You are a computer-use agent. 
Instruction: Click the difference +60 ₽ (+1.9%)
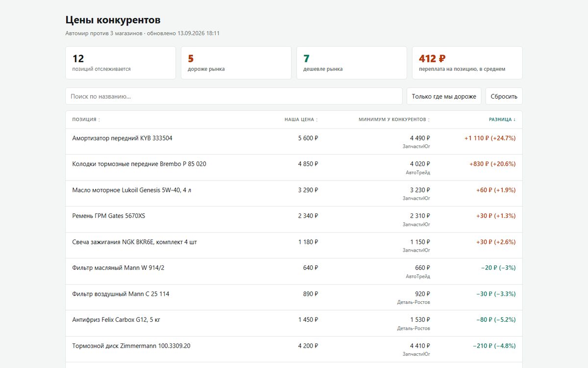496,190
